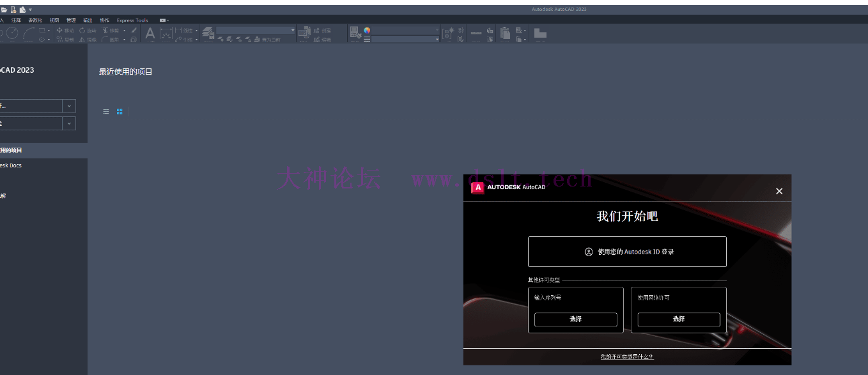The image size is (868, 375).
Task: Open the Parametric (参数化) ribbon tab
Action: pyautogui.click(x=35, y=20)
